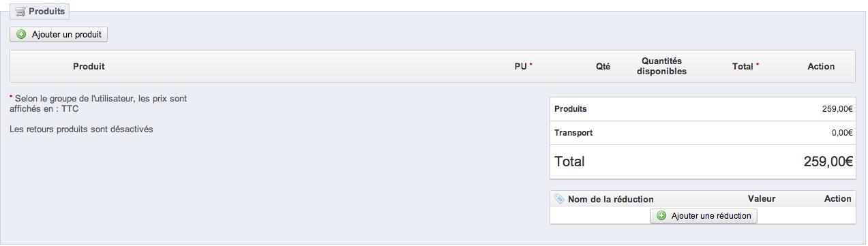Screen dimensions: 868x246
Task: Click the Action column header in the product table
Action: click(821, 67)
